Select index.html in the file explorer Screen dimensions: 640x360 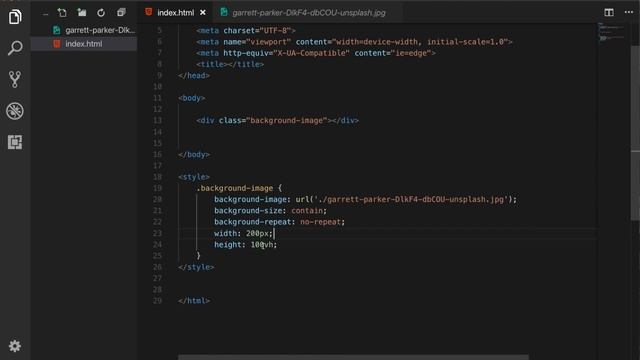click(84, 44)
